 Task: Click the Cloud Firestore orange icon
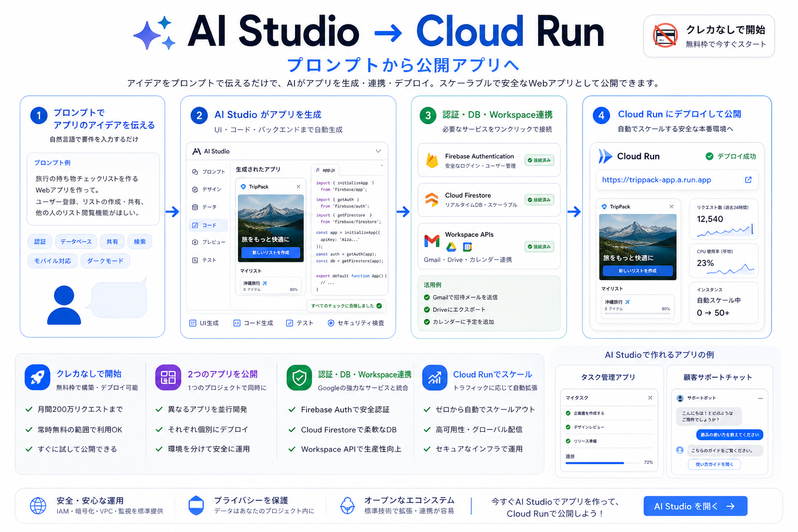pos(432,199)
